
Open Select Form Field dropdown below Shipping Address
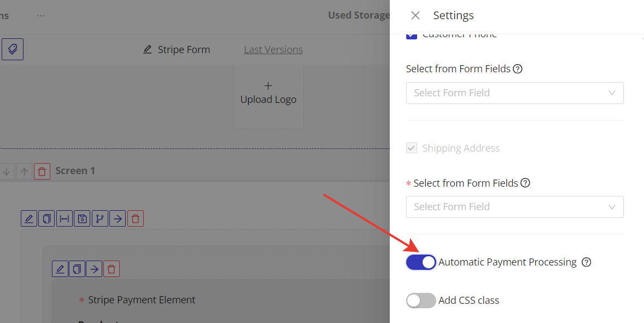514,207
